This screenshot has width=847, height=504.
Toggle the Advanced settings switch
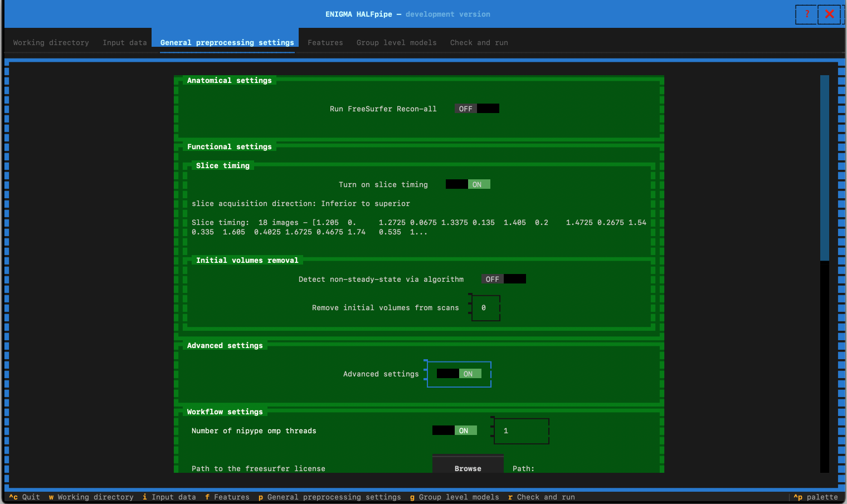click(459, 374)
